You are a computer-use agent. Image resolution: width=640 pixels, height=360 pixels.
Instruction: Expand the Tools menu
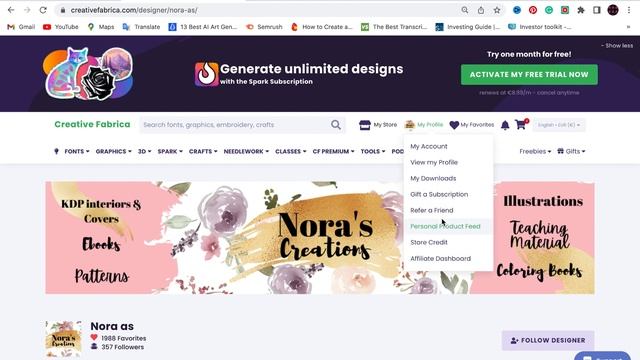373,151
